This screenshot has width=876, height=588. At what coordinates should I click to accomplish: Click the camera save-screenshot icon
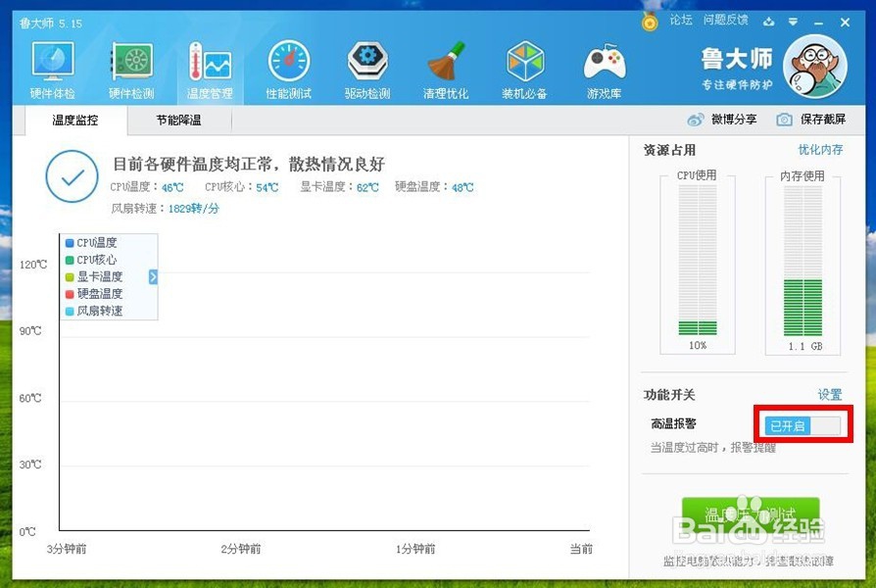[x=784, y=120]
